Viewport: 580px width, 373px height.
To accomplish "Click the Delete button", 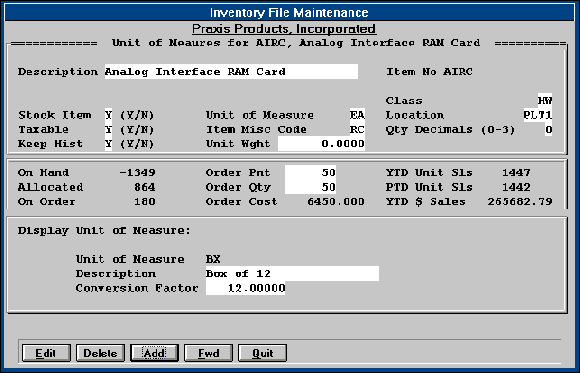I will (x=100, y=353).
